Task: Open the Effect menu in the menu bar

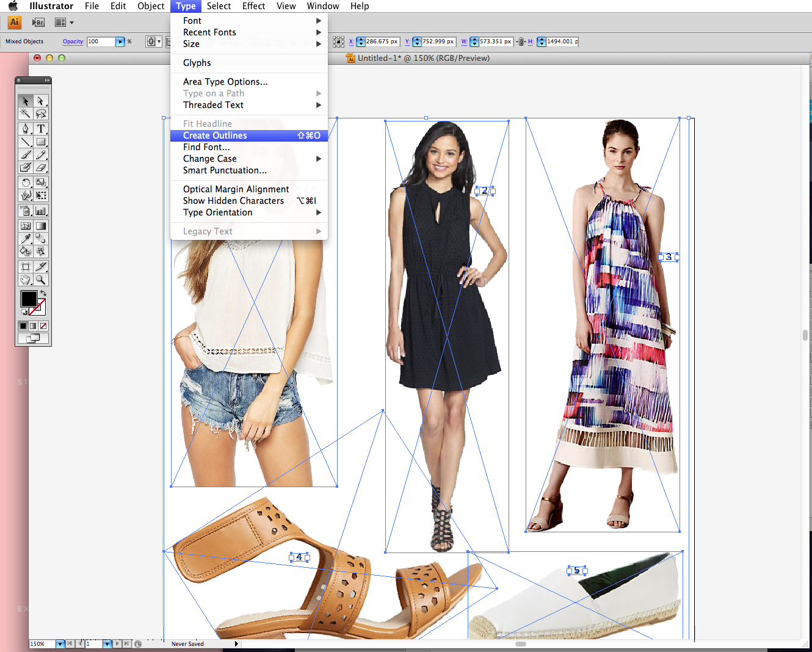Action: pyautogui.click(x=253, y=6)
